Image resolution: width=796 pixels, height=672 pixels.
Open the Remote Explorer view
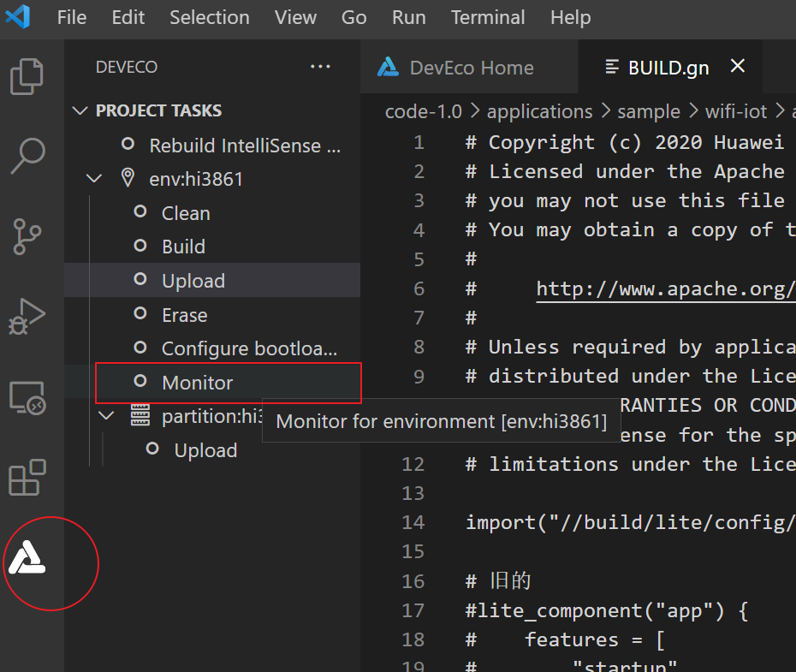pos(27,398)
